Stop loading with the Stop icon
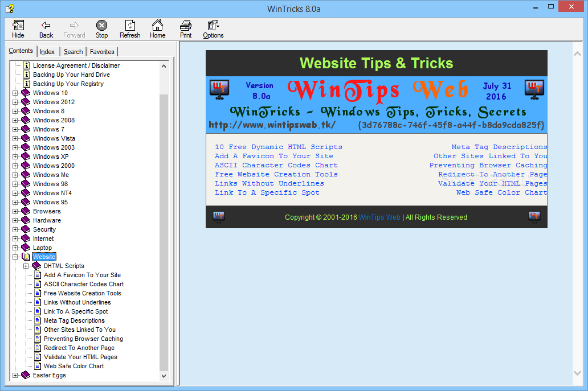This screenshot has height=391, width=588. (101, 29)
